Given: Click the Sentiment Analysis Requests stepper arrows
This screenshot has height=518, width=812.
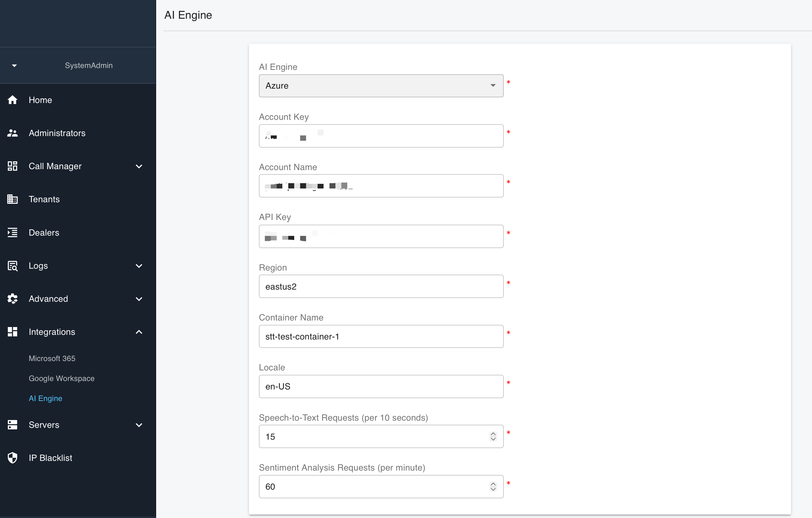Looking at the screenshot, I should pos(493,487).
